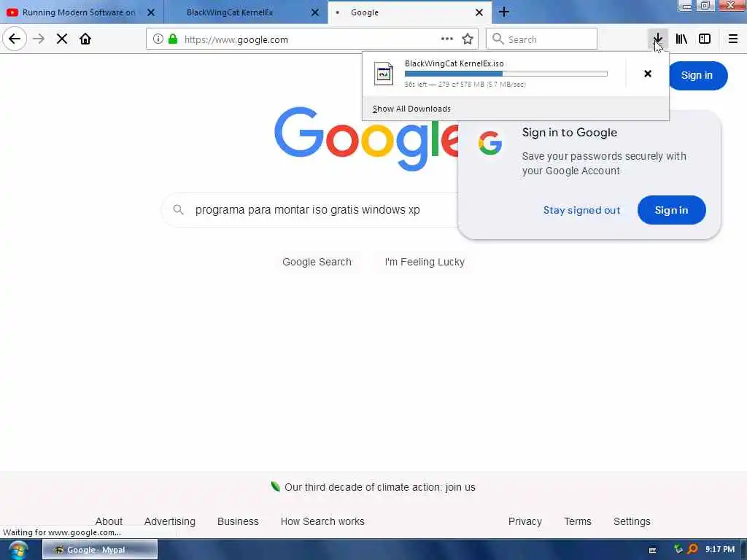Image resolution: width=747 pixels, height=560 pixels.
Task: Go back using the back arrow button
Action: (x=15, y=39)
